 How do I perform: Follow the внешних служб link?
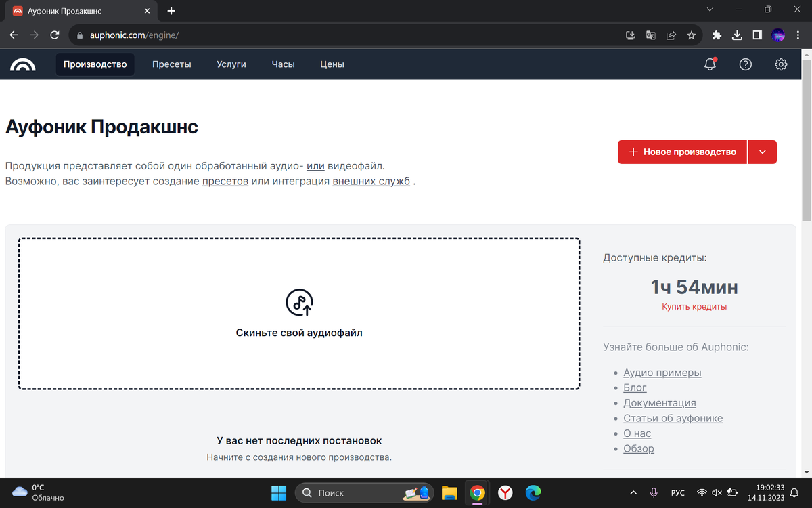coord(371,182)
